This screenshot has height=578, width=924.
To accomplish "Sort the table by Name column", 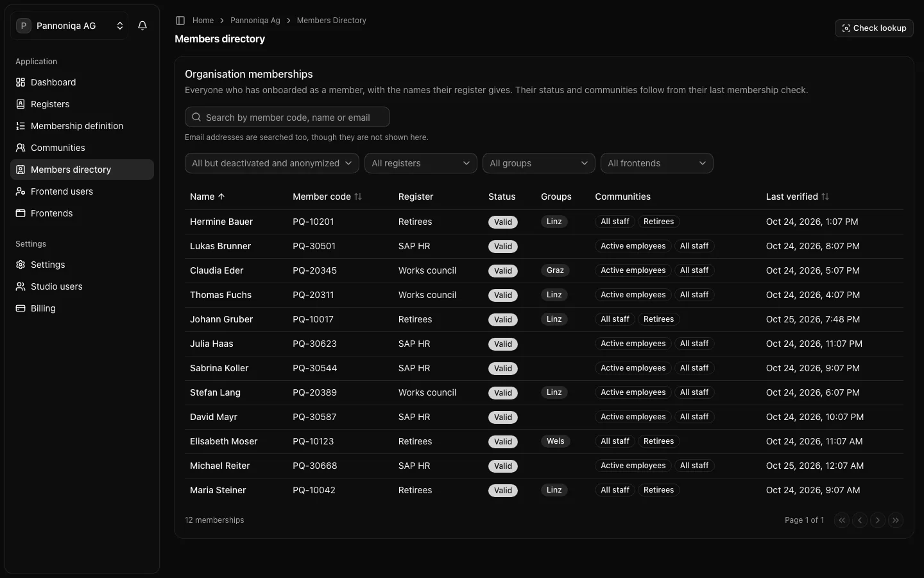I will click(207, 197).
